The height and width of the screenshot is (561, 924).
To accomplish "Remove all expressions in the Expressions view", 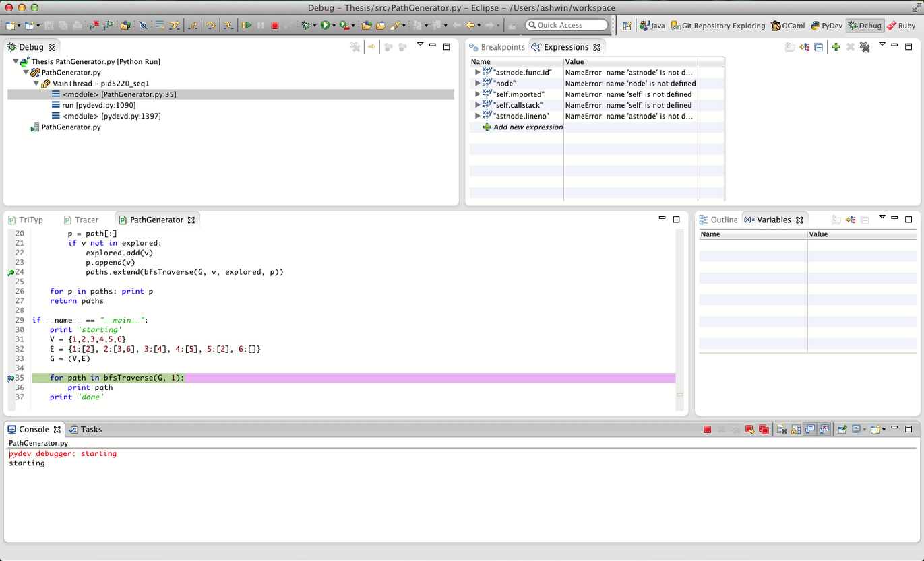I will pos(865,47).
